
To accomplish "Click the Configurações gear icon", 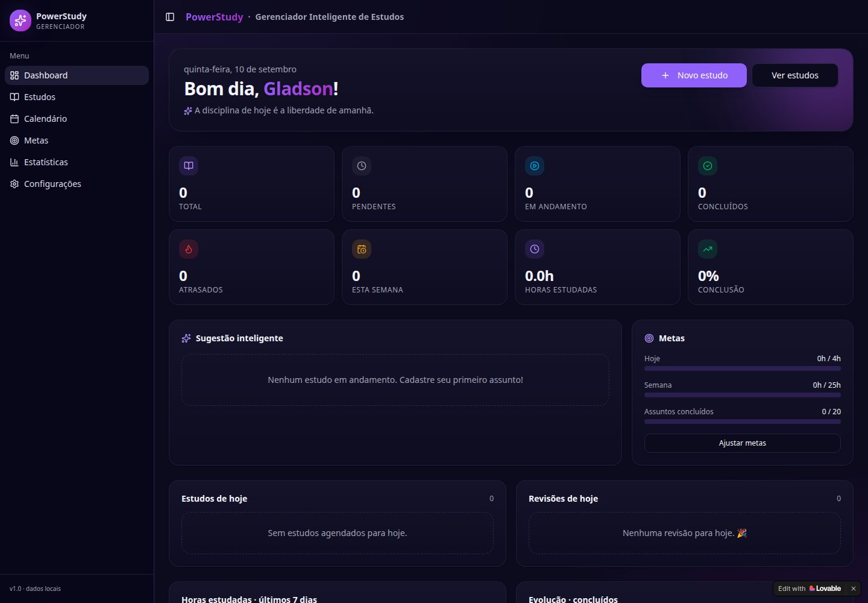I will coord(14,184).
